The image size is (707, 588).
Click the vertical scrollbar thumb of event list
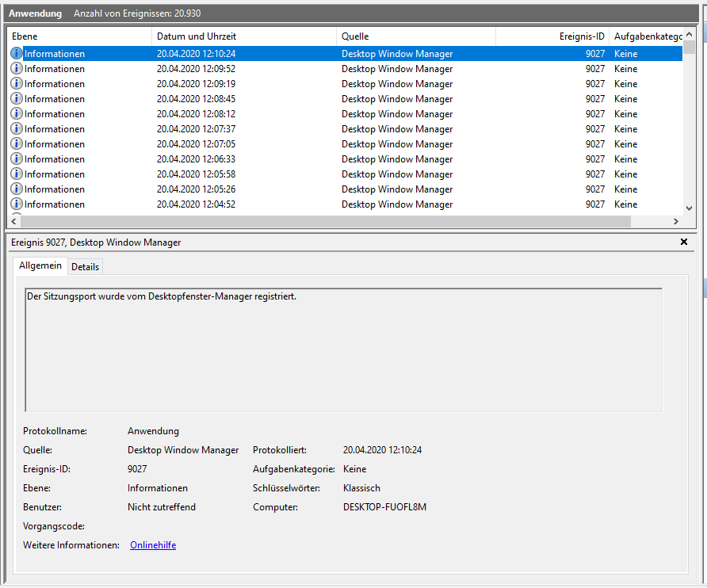coord(689,48)
